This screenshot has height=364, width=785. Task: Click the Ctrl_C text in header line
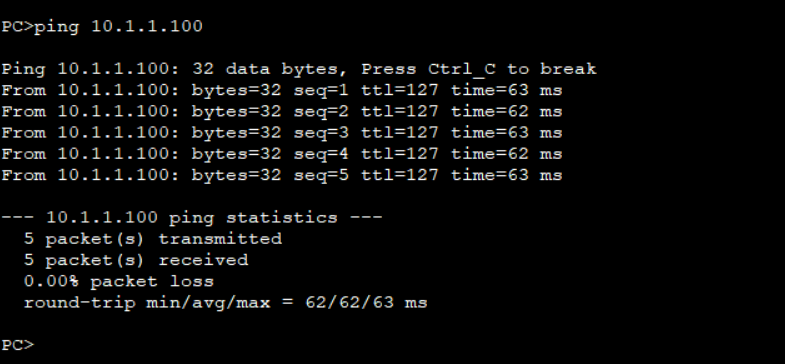coord(462,69)
